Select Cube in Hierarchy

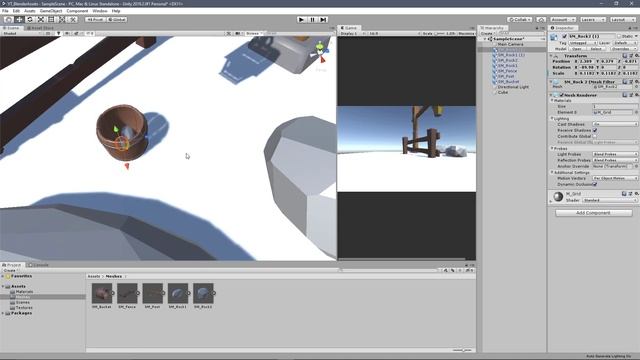(503, 92)
